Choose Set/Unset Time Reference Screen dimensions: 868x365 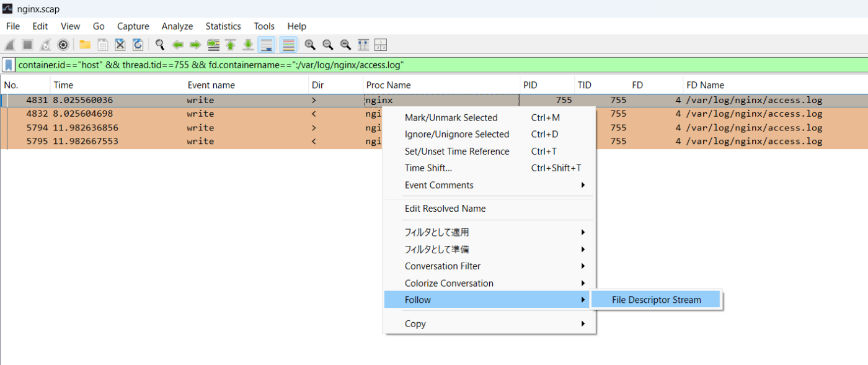pyautogui.click(x=489, y=151)
